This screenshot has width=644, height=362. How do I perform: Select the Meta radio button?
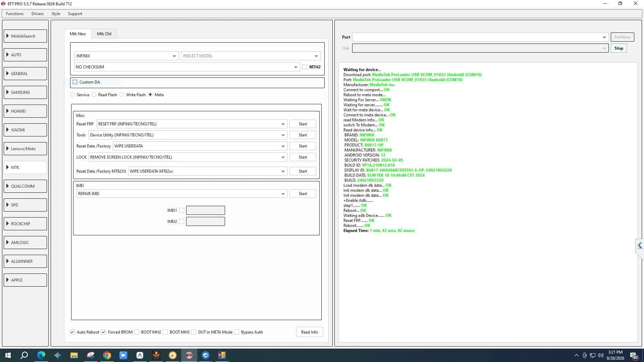click(150, 95)
